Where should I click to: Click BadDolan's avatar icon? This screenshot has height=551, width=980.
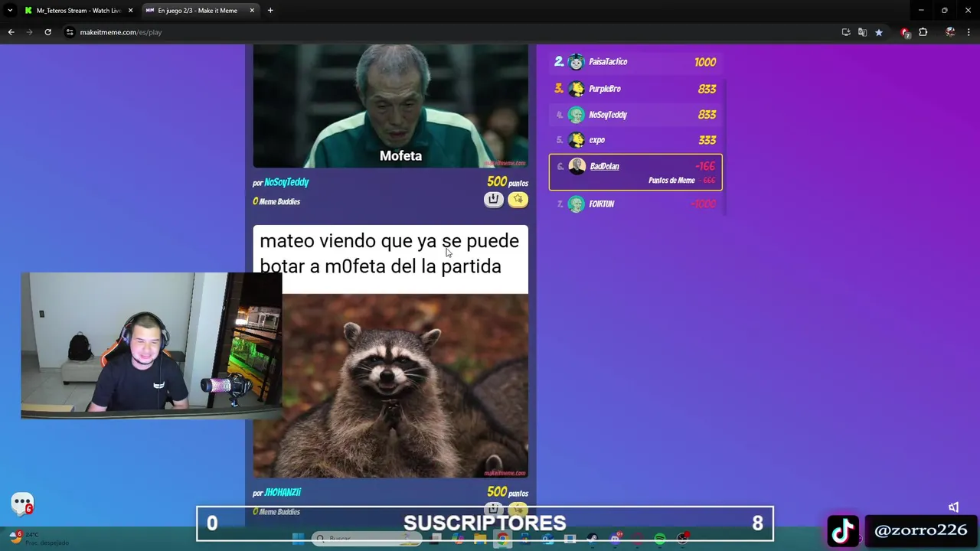tap(577, 166)
